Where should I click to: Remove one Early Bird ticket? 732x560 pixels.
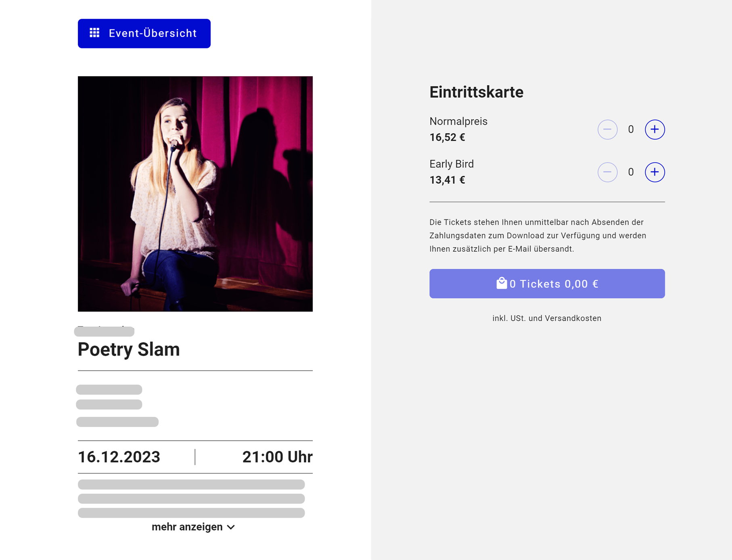click(607, 172)
